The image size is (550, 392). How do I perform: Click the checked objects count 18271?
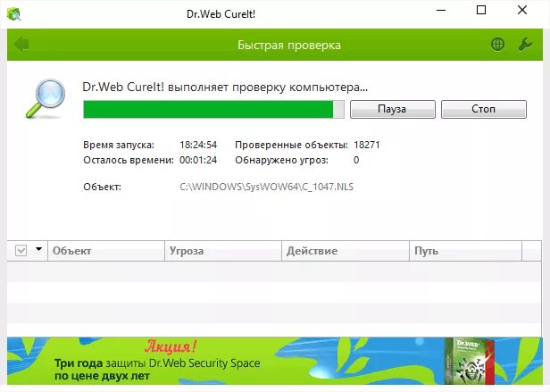point(367,145)
